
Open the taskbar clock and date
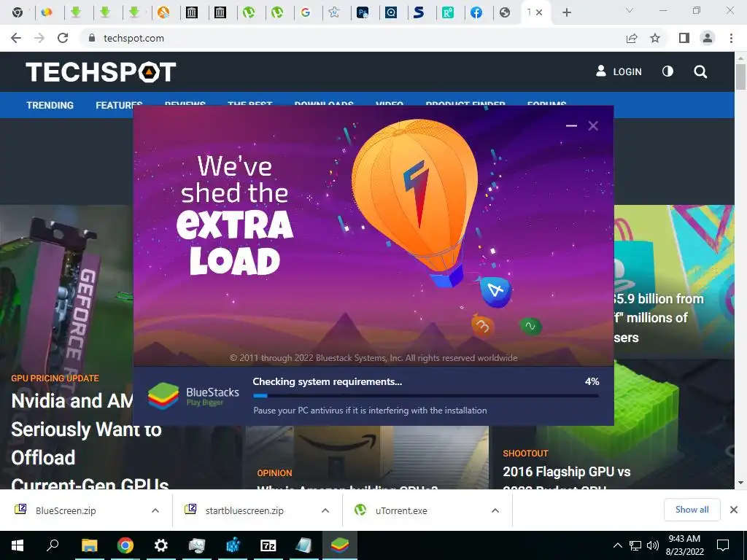(684, 545)
